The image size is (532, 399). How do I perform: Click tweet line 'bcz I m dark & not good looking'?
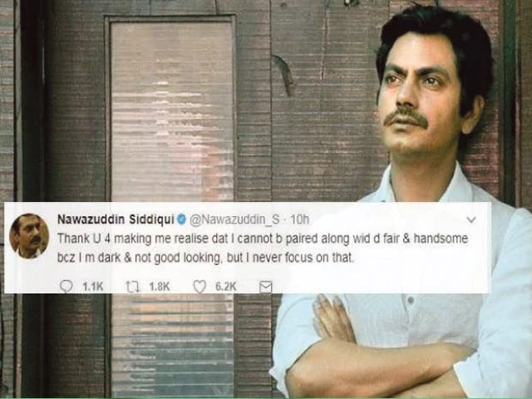(205, 259)
